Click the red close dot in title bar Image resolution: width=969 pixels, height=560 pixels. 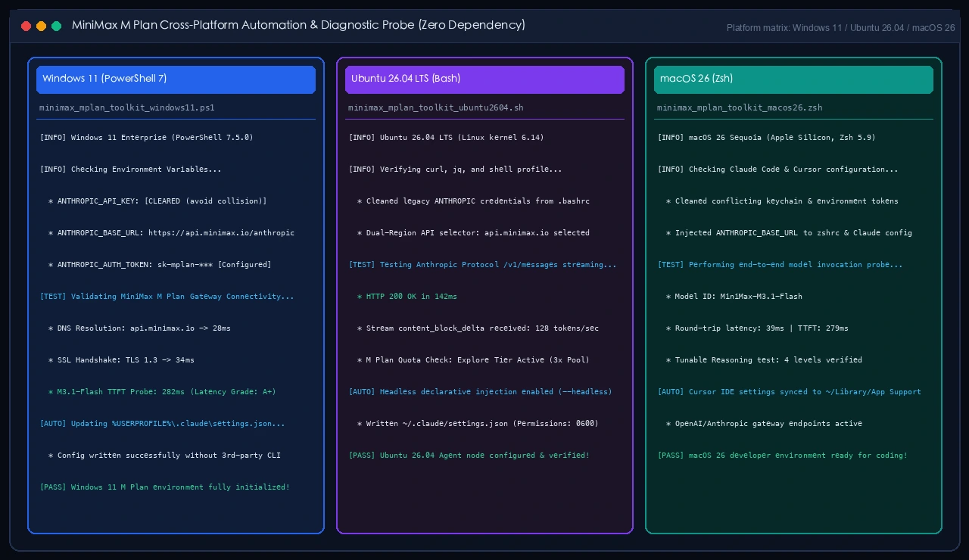point(26,26)
